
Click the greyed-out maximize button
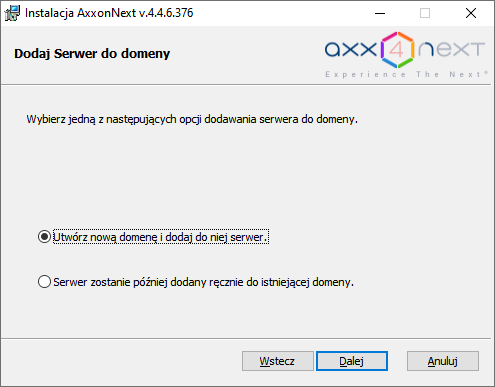tap(425, 13)
